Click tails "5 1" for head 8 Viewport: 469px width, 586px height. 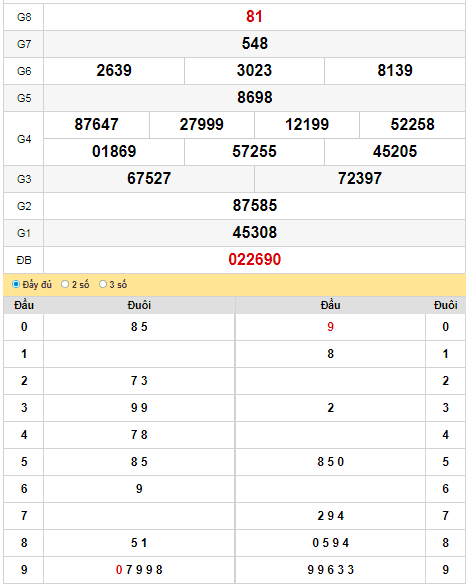tap(139, 543)
